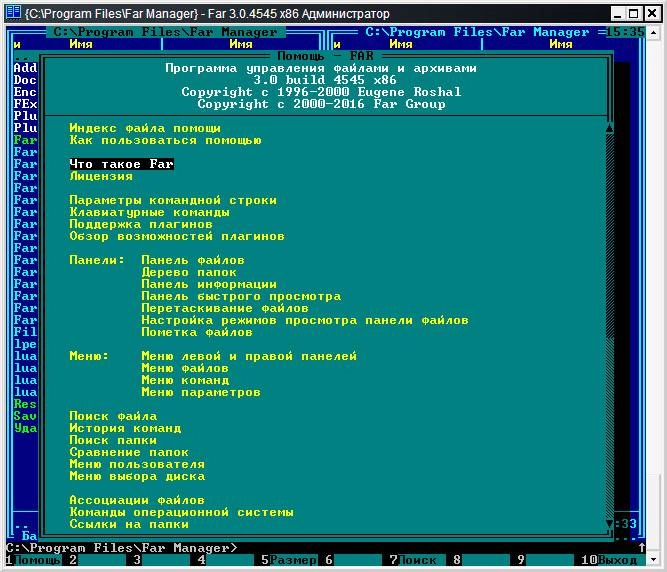This screenshot has width=667, height=572.
Task: Open "Поддержка плагинов" topic
Action: tap(141, 224)
